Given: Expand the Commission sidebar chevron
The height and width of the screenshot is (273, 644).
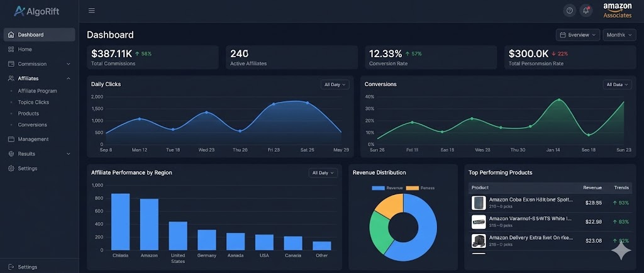Looking at the screenshot, I should click(69, 64).
